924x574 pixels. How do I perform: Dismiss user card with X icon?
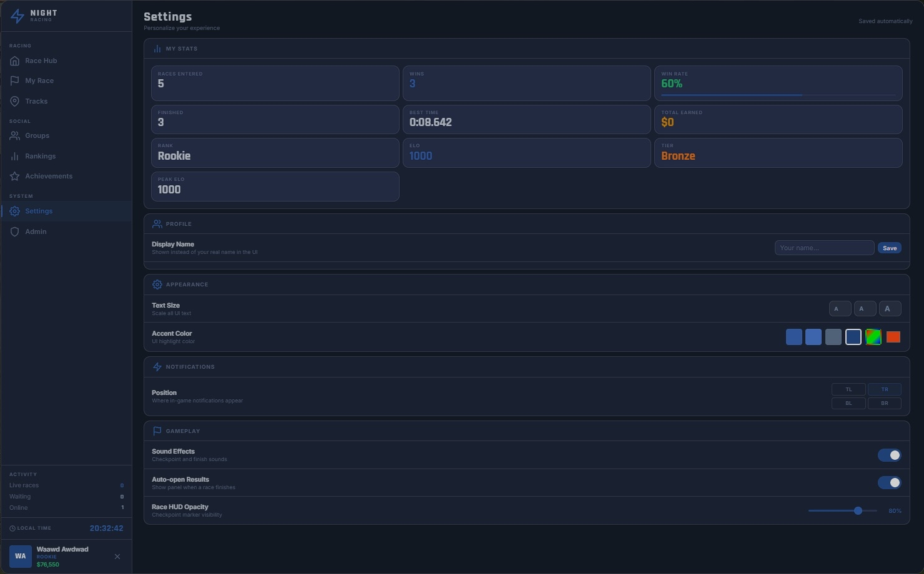(x=117, y=557)
